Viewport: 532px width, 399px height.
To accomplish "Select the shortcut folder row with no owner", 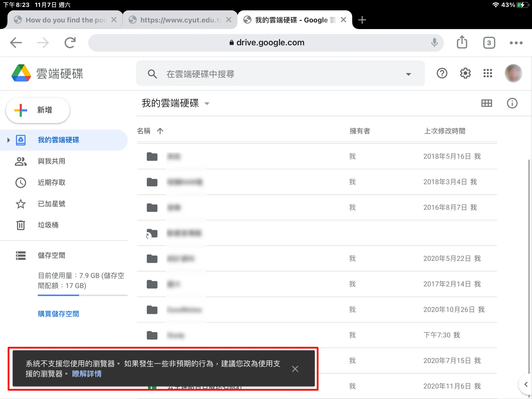I will coord(317,233).
